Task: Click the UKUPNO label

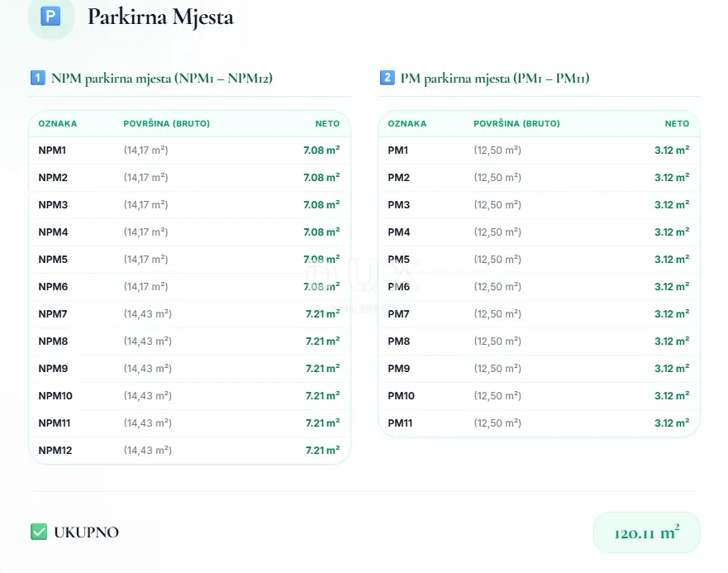Action: [x=87, y=532]
